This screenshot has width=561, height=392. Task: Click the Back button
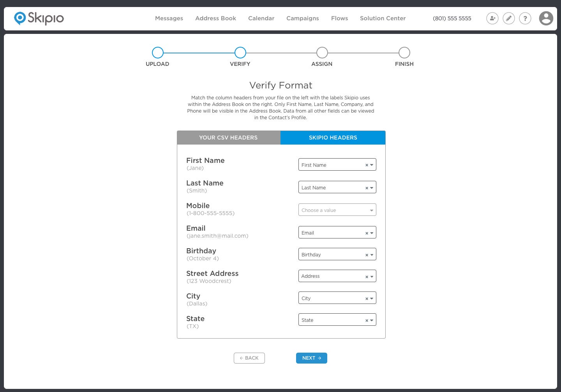249,358
